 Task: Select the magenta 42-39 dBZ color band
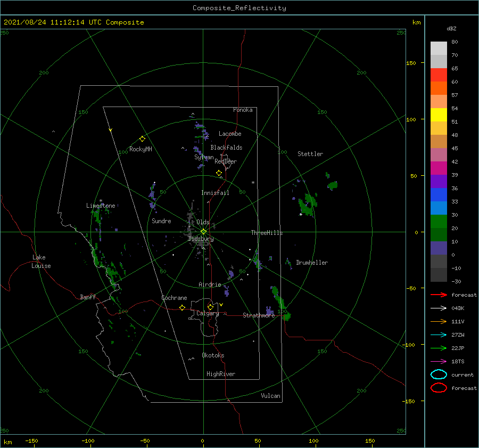pos(439,168)
